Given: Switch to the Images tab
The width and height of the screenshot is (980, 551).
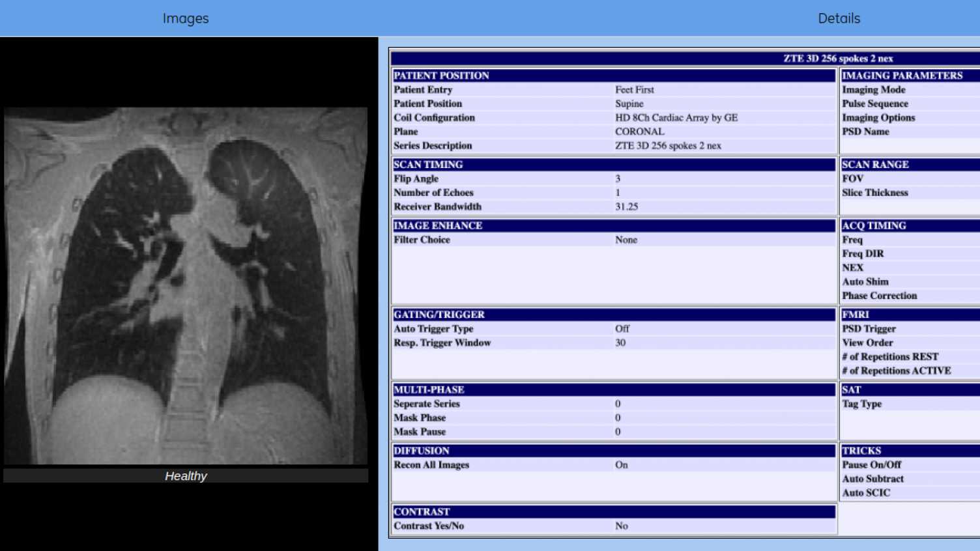Looking at the screenshot, I should point(185,18).
